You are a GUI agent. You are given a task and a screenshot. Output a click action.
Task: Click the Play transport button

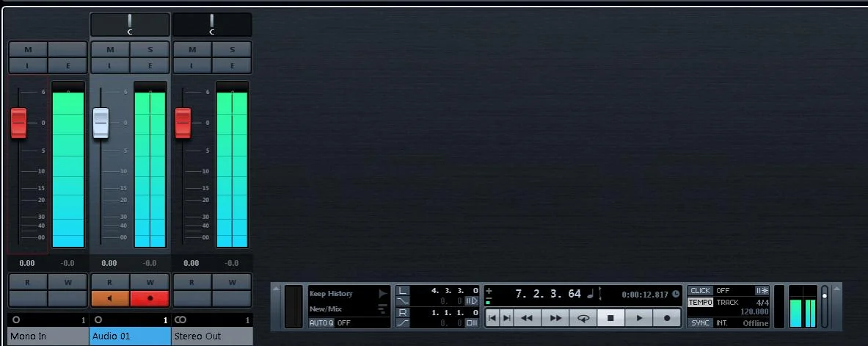click(639, 318)
